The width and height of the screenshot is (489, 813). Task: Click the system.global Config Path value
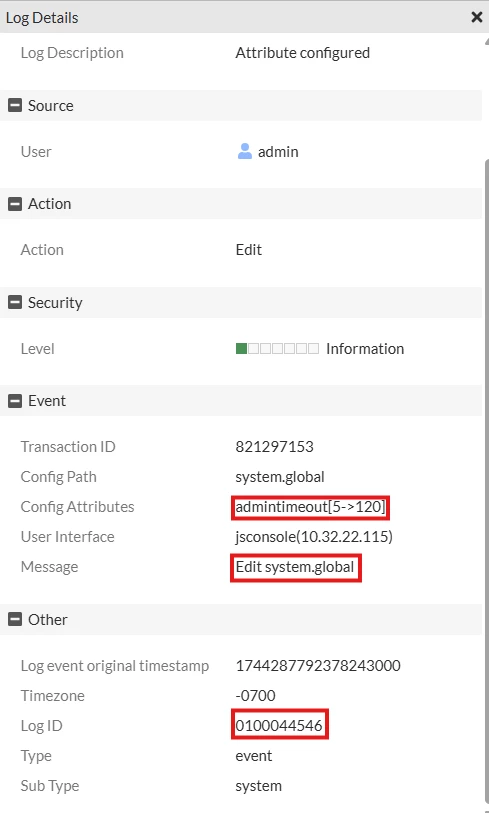coord(280,476)
